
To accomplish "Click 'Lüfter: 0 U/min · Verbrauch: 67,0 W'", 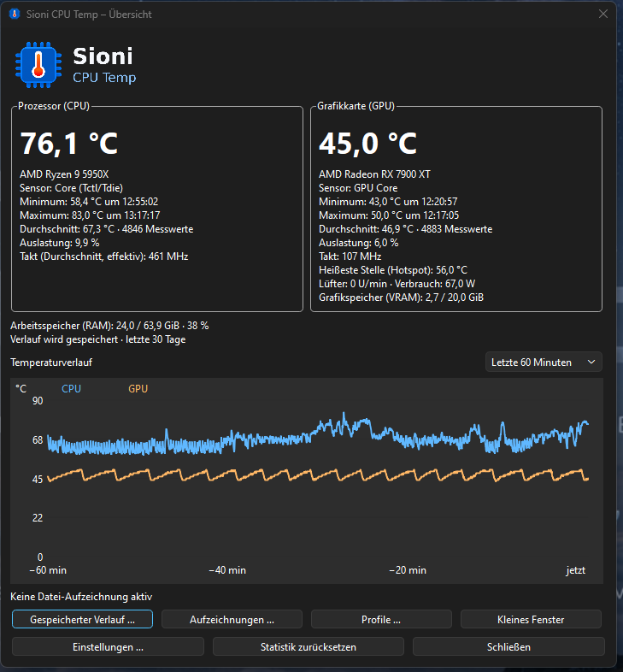I will pos(397,284).
